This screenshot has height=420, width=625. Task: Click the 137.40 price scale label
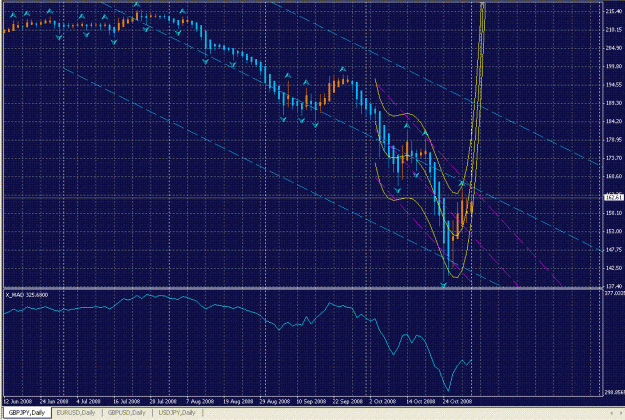pos(613,287)
